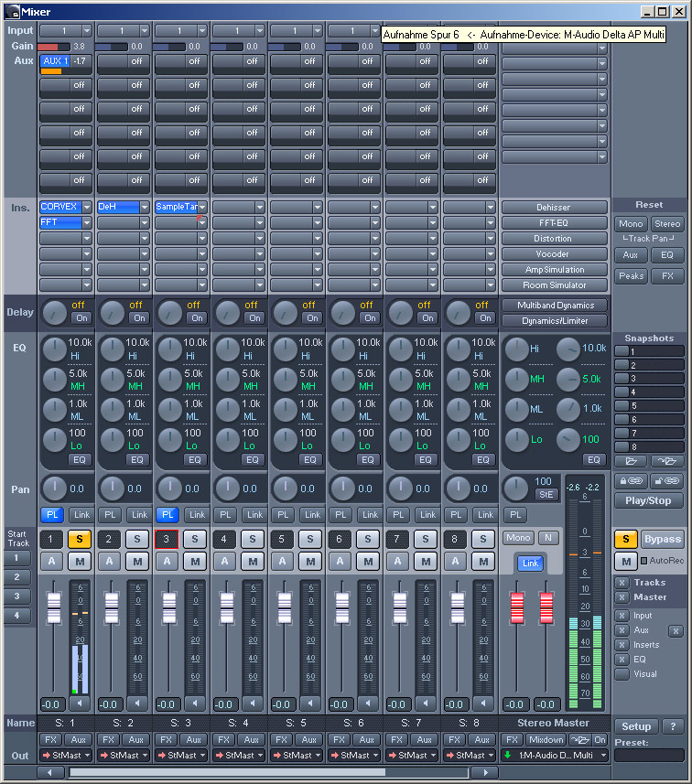Click the speaker icon under track 4 meter

pos(254,703)
